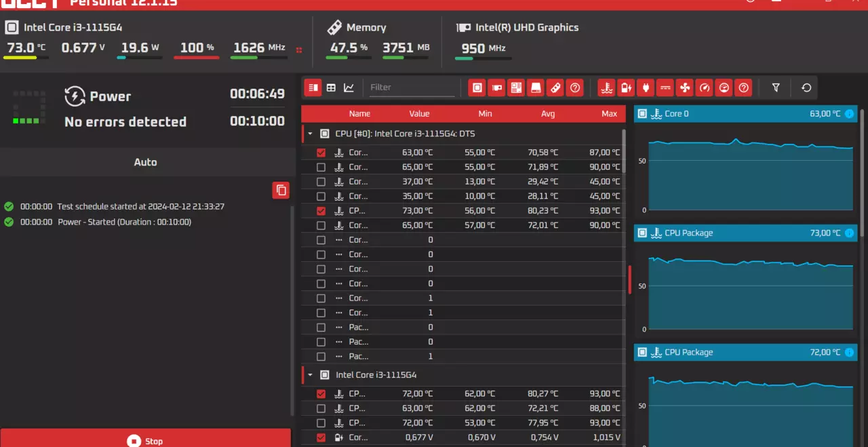Uncheck the CPU row with average 80,27 °C
This screenshot has width=868, height=447.
tap(321, 393)
